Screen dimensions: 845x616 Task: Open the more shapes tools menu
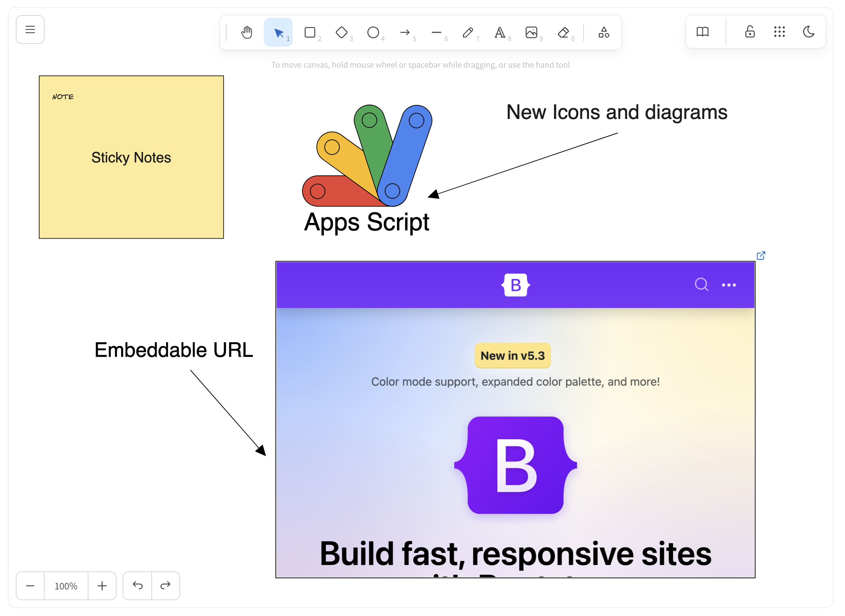coord(604,32)
